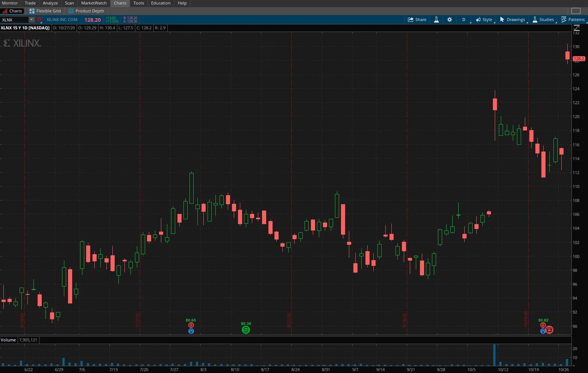This screenshot has height=373, width=588.
Task: Click the +13.65 net change value
Action: 111,18
